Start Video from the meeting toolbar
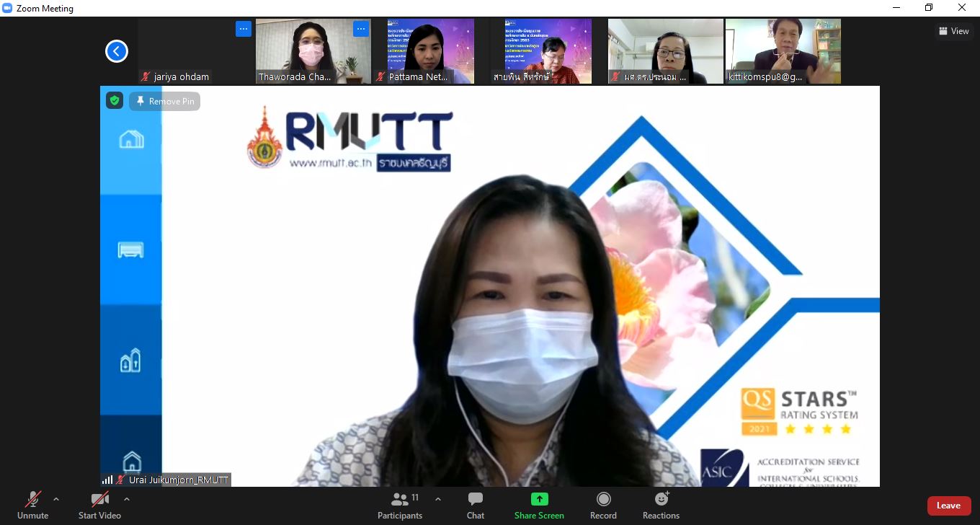Screen dimensions: 980x525 coord(99,505)
